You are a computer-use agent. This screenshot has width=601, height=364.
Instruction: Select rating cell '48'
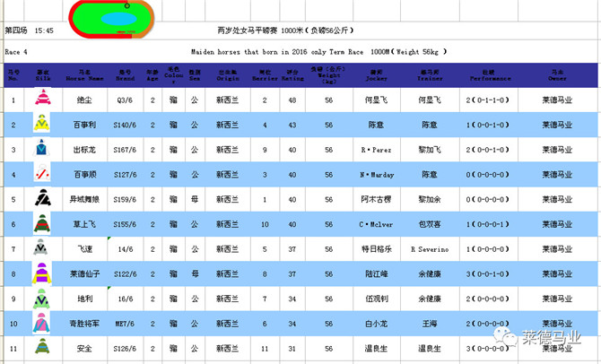pyautogui.click(x=292, y=100)
